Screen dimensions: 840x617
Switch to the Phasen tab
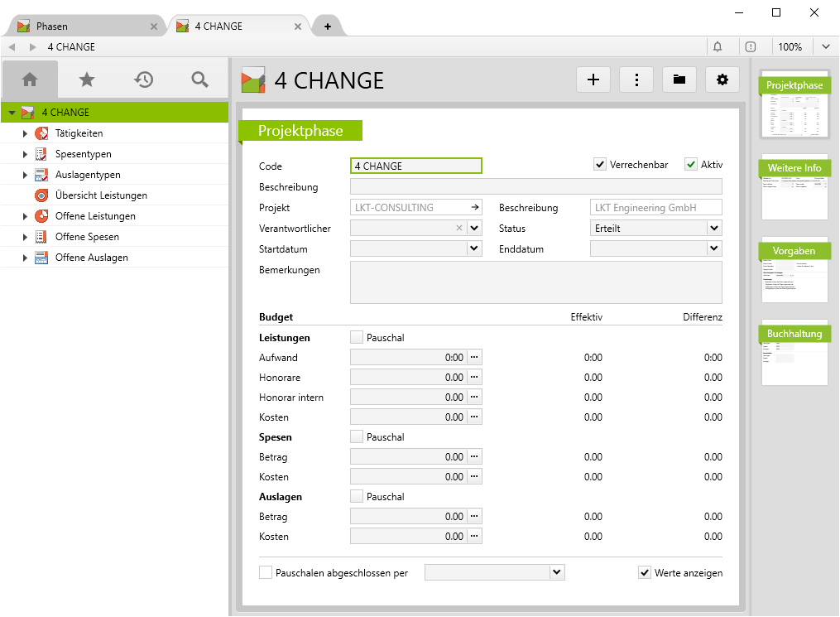(x=83, y=27)
